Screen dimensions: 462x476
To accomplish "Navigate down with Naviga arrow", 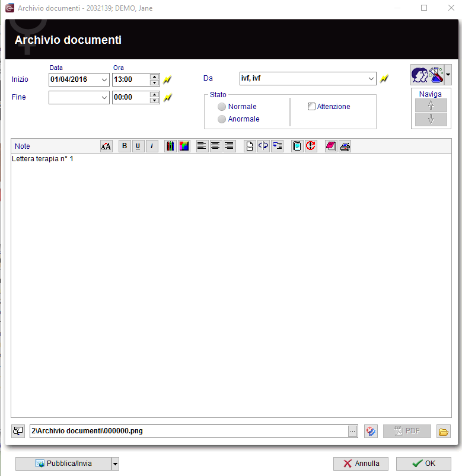I will coord(431,119).
